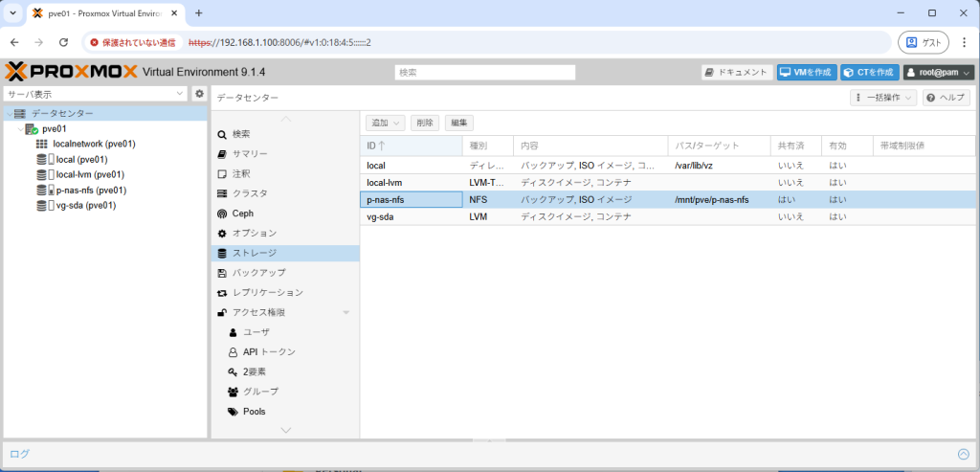Select the local storage row
Screen dimensions: 980x472
667,166
